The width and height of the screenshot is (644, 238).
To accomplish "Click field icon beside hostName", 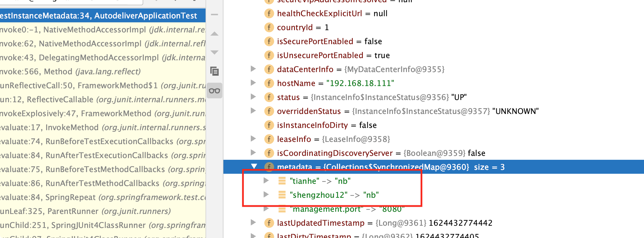I will (x=269, y=83).
